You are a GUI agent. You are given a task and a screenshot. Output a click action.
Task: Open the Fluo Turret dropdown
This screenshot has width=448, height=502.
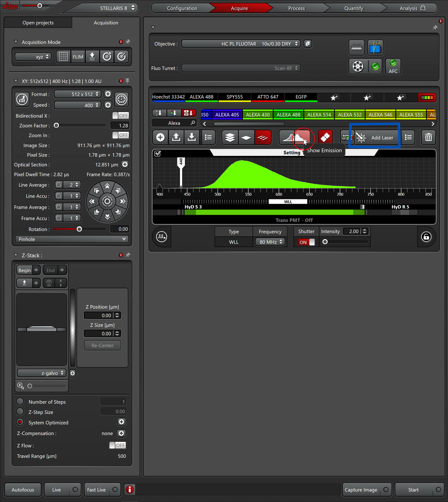click(241, 68)
